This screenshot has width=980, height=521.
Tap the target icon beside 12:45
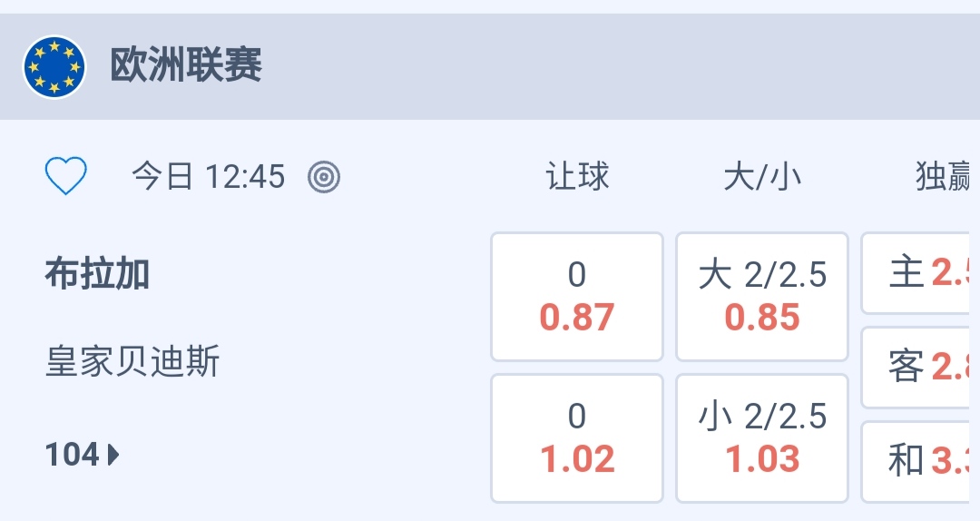click(x=323, y=176)
